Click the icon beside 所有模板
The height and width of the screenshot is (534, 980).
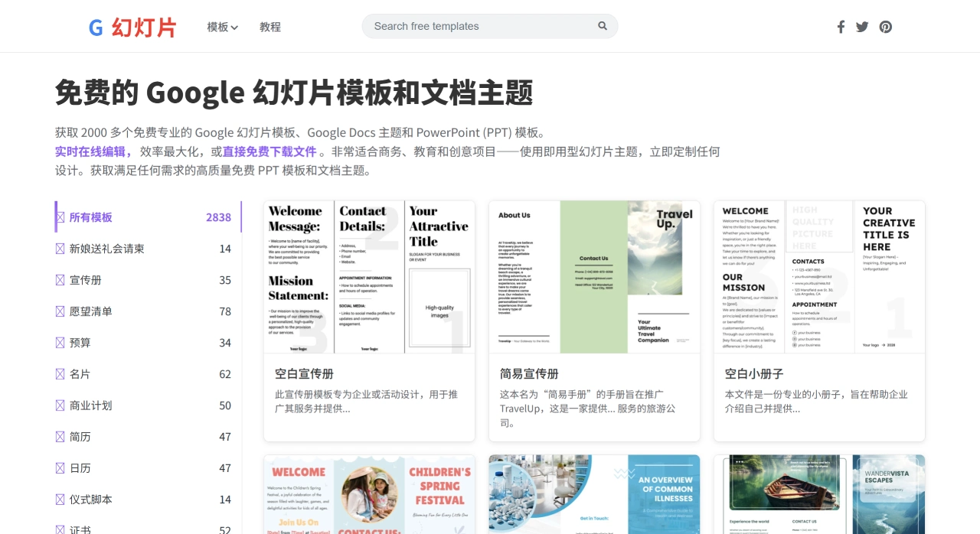click(60, 217)
